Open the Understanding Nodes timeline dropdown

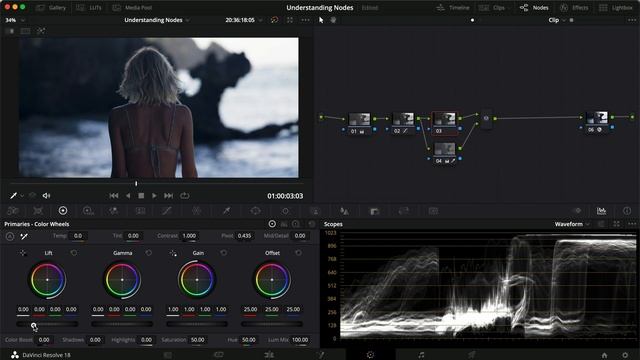coord(157,20)
